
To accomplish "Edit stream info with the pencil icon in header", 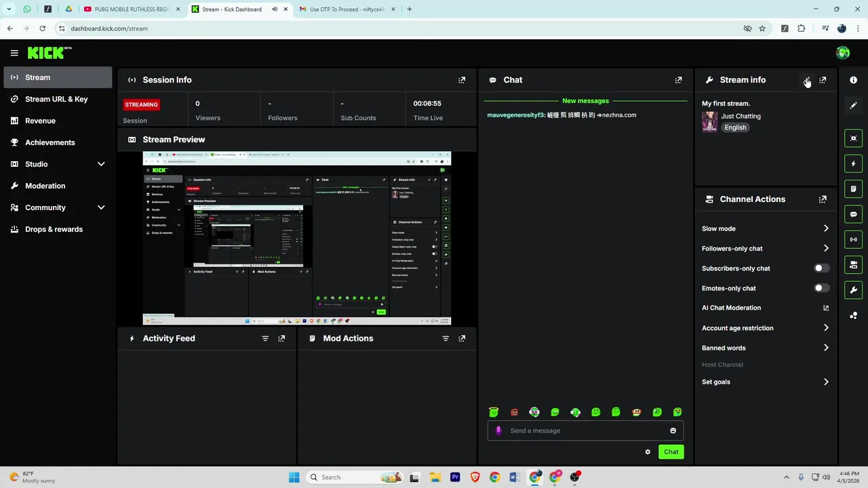I will click(806, 80).
